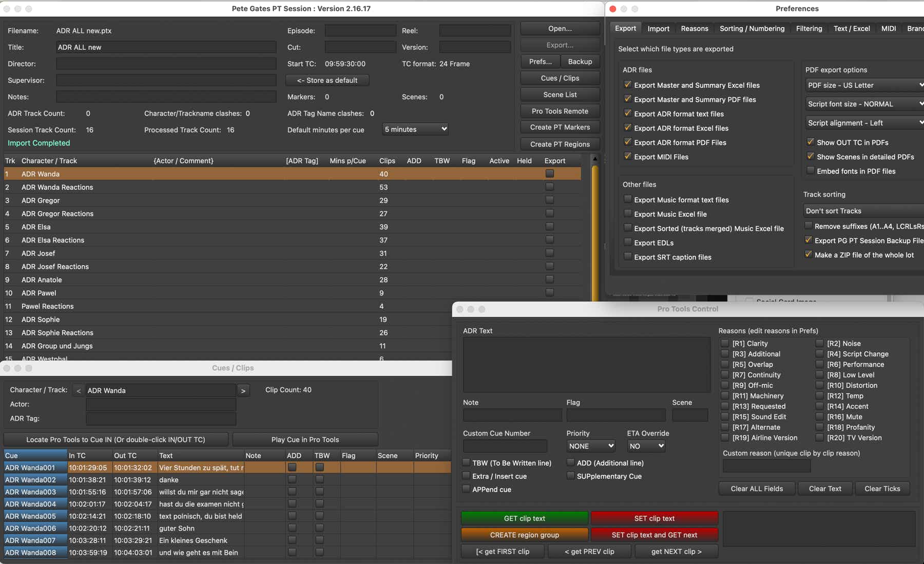The image size is (924, 564).
Task: Select the ADR Sophie track row
Action: coord(227,319)
